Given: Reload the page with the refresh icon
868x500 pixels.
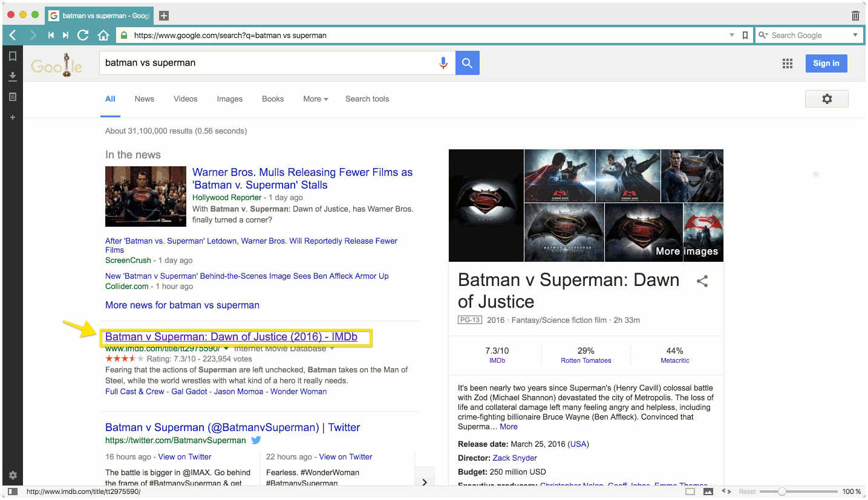Looking at the screenshot, I should click(83, 35).
